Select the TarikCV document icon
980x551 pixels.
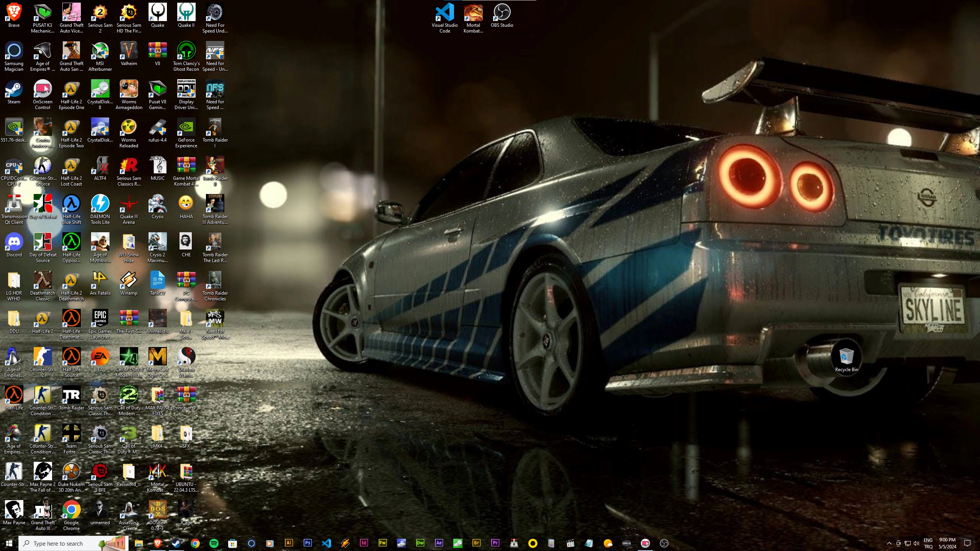pyautogui.click(x=157, y=284)
